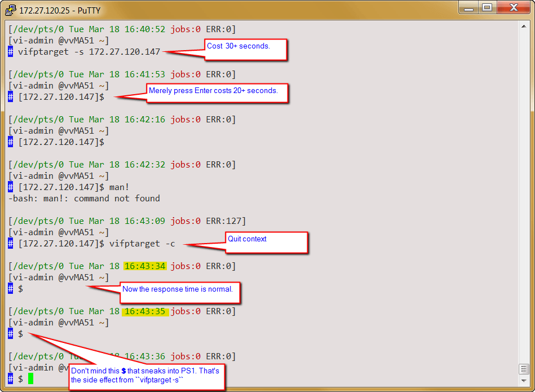Select the "Merely press Enter" annotation box
This screenshot has width=535, height=392.
[217, 93]
